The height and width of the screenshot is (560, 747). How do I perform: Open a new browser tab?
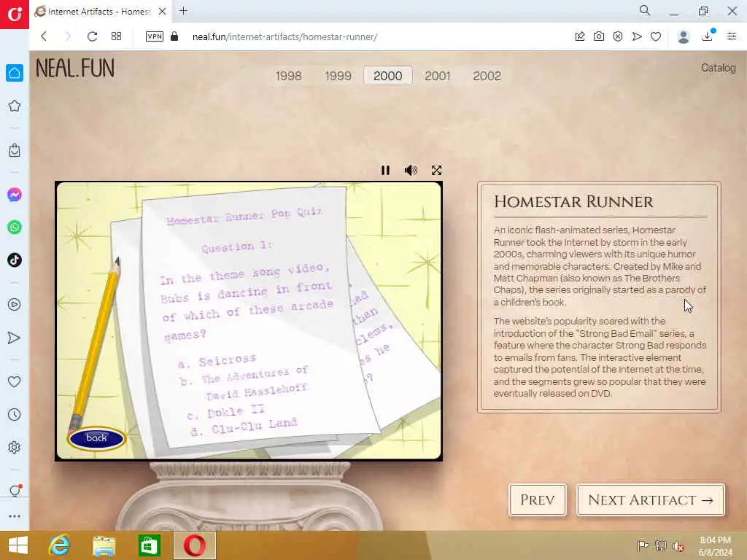pyautogui.click(x=183, y=11)
